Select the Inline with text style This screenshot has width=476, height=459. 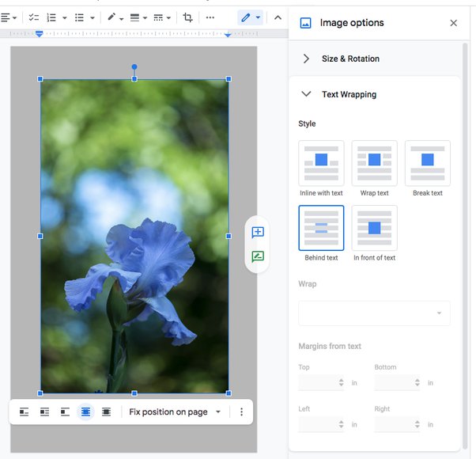click(x=321, y=163)
